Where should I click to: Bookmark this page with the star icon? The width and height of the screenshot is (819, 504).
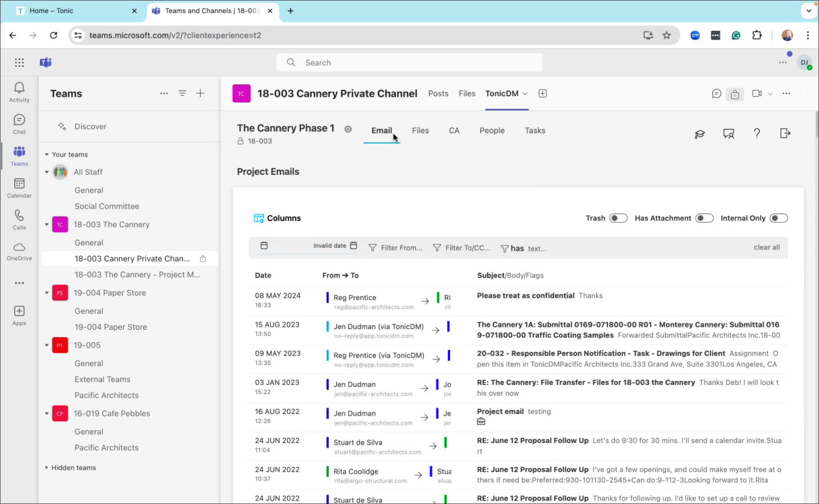coord(667,35)
